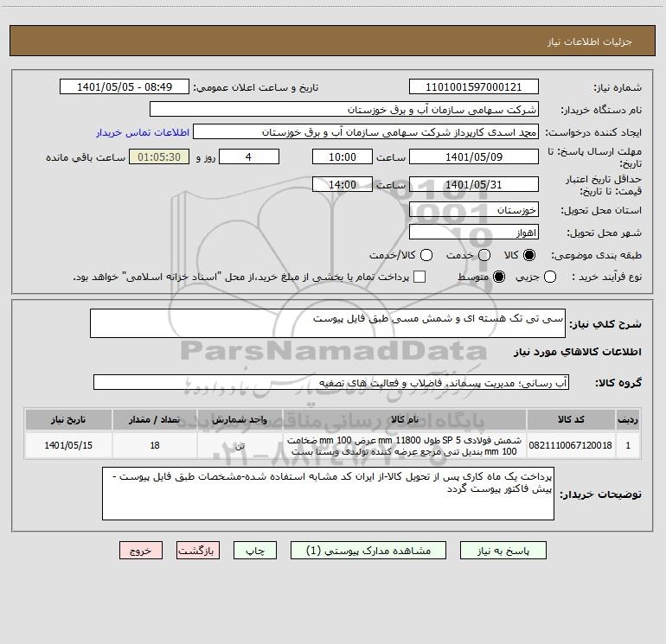
Task: Click the شمش فولادی SP 5 item name cell
Action: pos(405,445)
